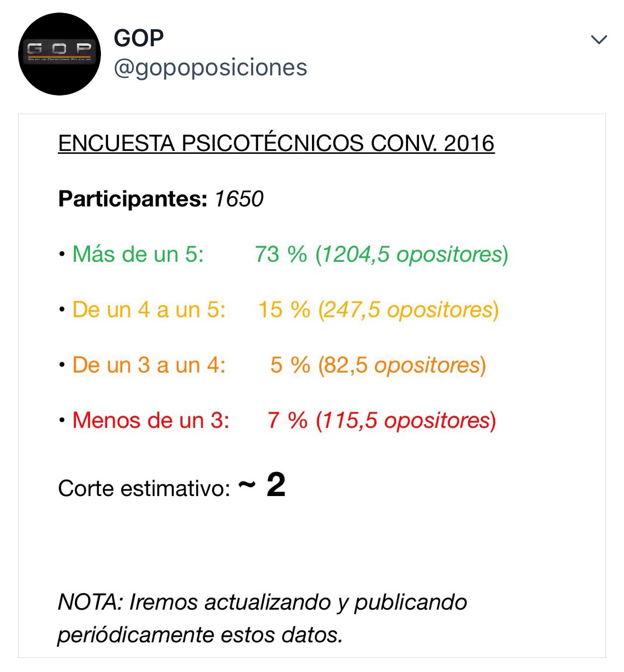Click the Participantes 1650 line

(x=161, y=199)
